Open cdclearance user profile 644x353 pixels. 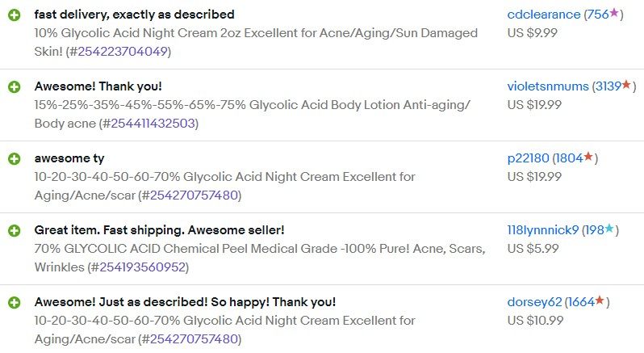point(543,15)
